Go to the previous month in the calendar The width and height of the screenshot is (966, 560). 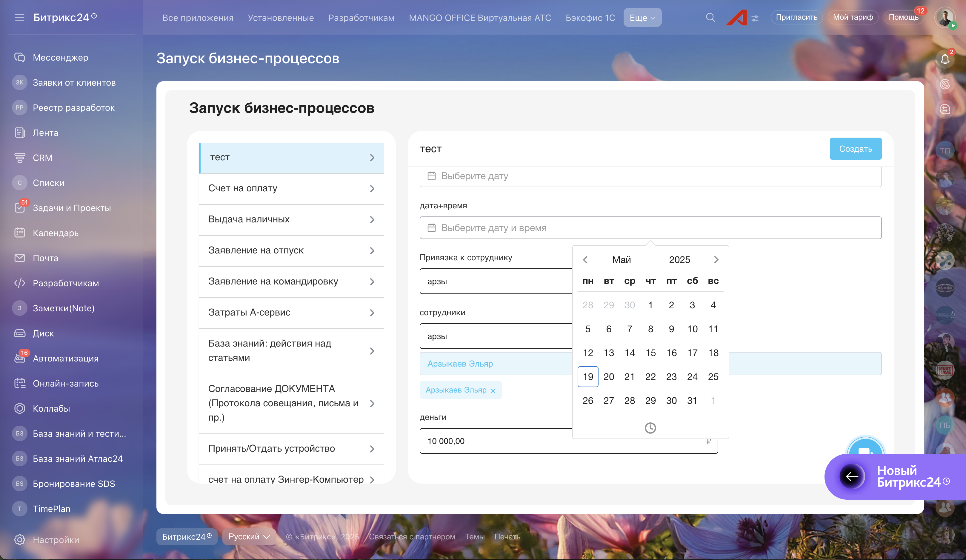pos(585,260)
